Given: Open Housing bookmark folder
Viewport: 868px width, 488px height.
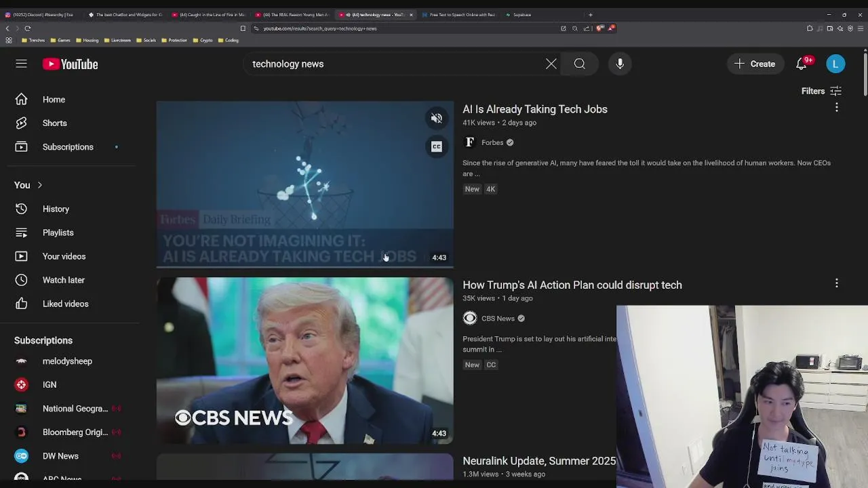Looking at the screenshot, I should [x=87, y=41].
